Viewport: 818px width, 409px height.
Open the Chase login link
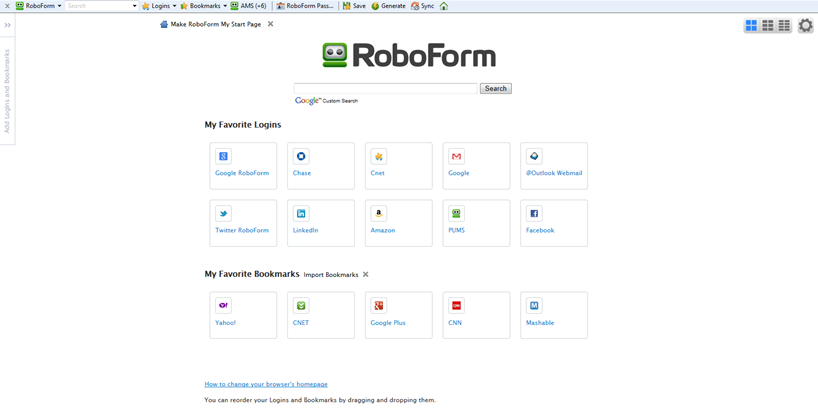coord(302,173)
